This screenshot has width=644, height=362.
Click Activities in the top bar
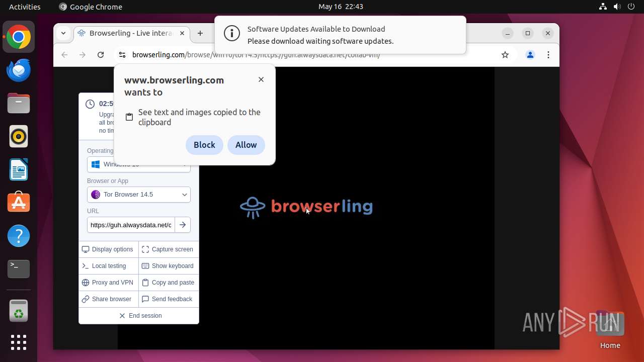tap(25, 7)
